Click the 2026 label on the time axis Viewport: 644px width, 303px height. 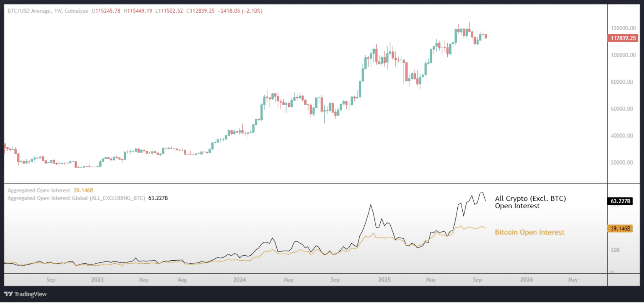(526, 280)
